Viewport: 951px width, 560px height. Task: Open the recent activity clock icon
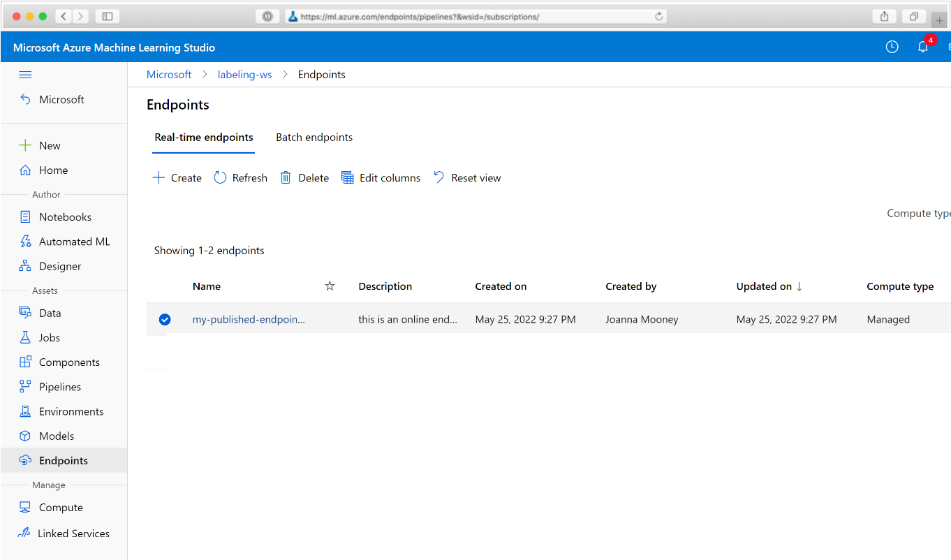(892, 47)
